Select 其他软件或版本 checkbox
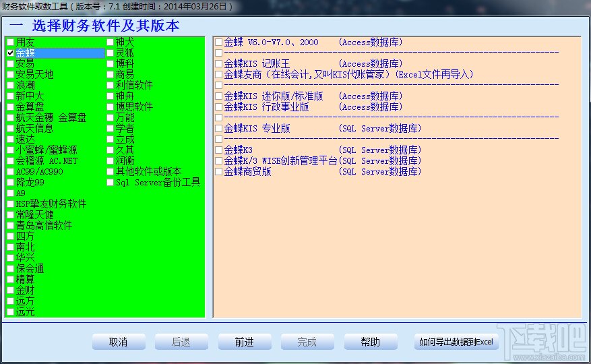This screenshot has height=364, width=591. point(110,172)
